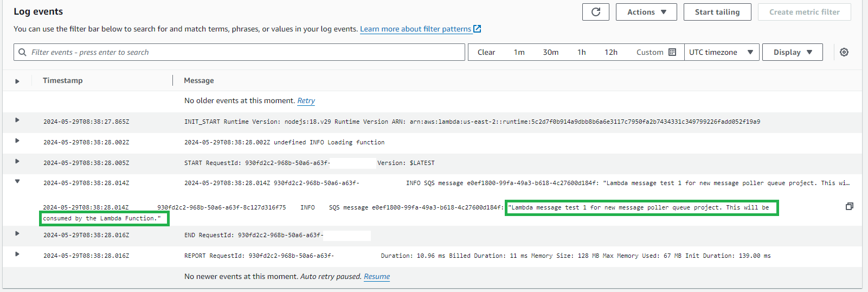Expand the Loading function log row
Viewport: 868px width, 292px height.
pos(17,141)
